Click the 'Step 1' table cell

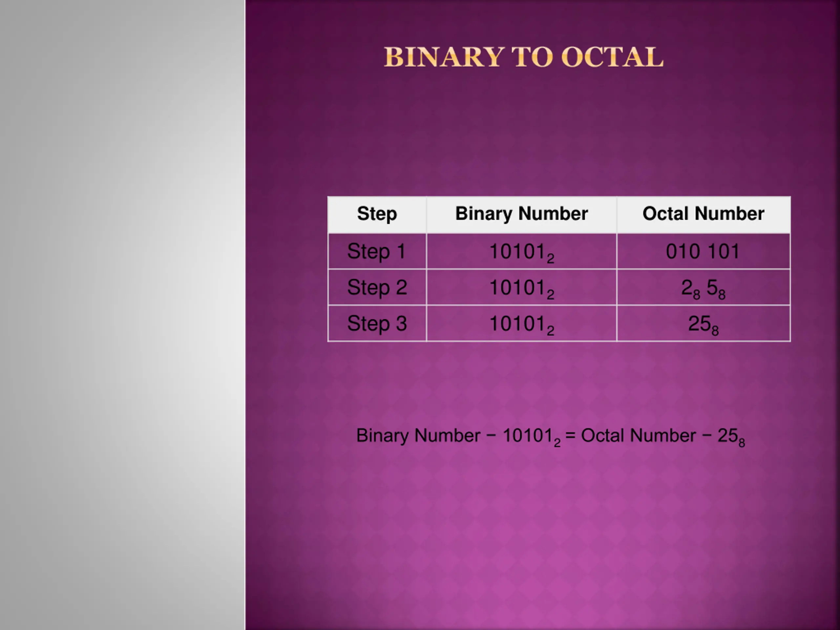[x=377, y=251]
